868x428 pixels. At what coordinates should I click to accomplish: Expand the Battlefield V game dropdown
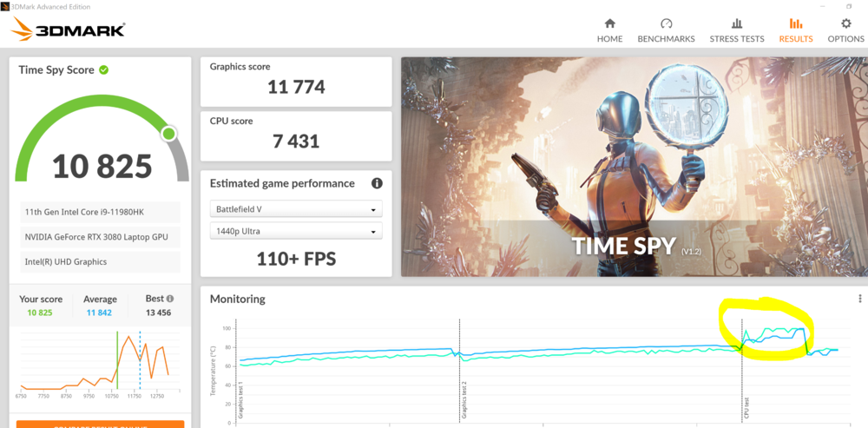296,209
